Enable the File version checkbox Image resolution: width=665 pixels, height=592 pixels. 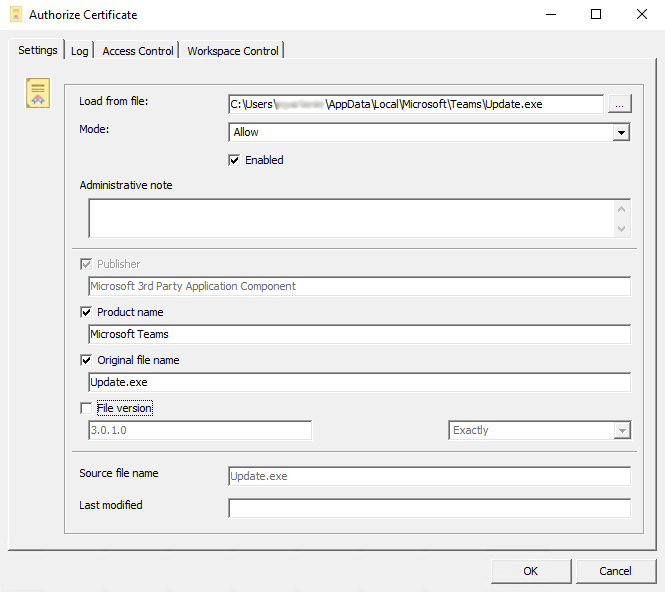85,408
